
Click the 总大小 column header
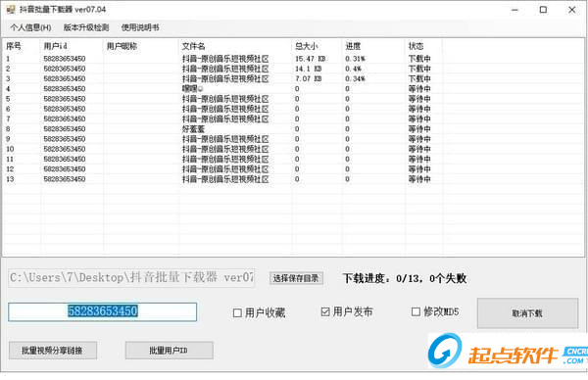click(x=307, y=46)
